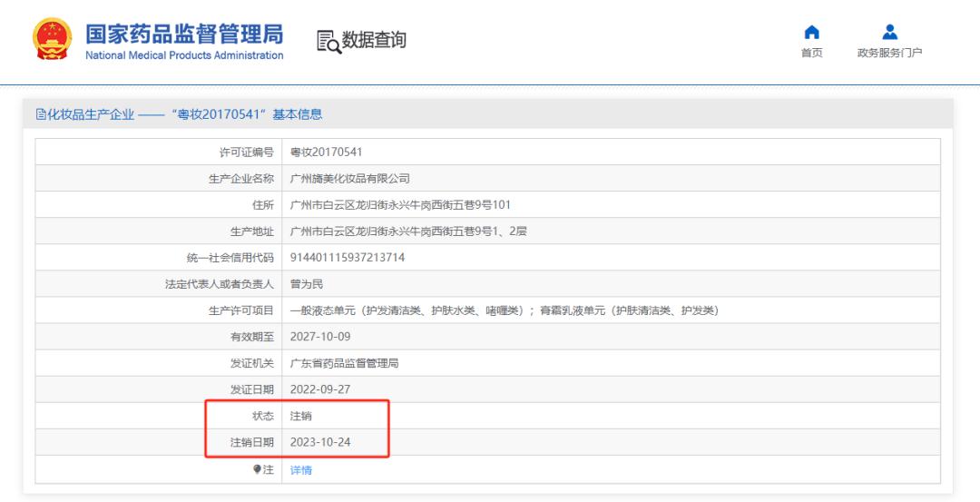
Task: Click the 数据查询 search document icon
Action: click(x=328, y=41)
